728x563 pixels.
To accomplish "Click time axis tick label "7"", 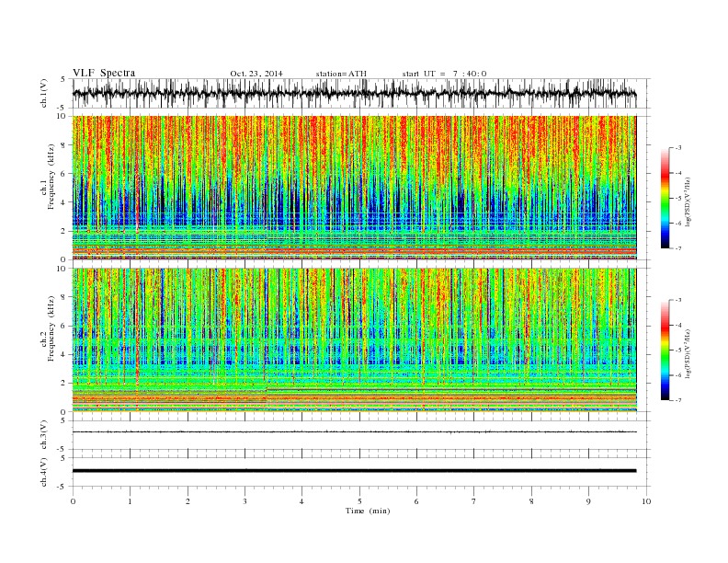I will pyautogui.click(x=474, y=501).
